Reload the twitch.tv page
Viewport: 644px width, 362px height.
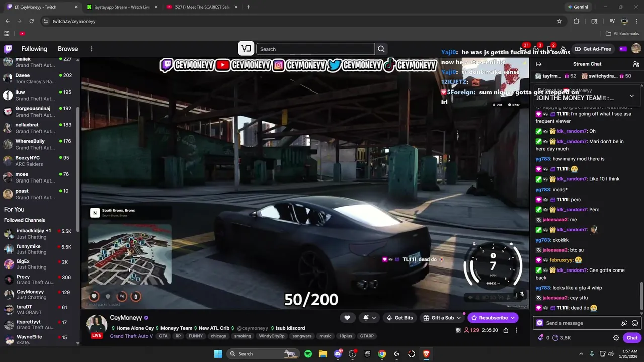point(31,21)
